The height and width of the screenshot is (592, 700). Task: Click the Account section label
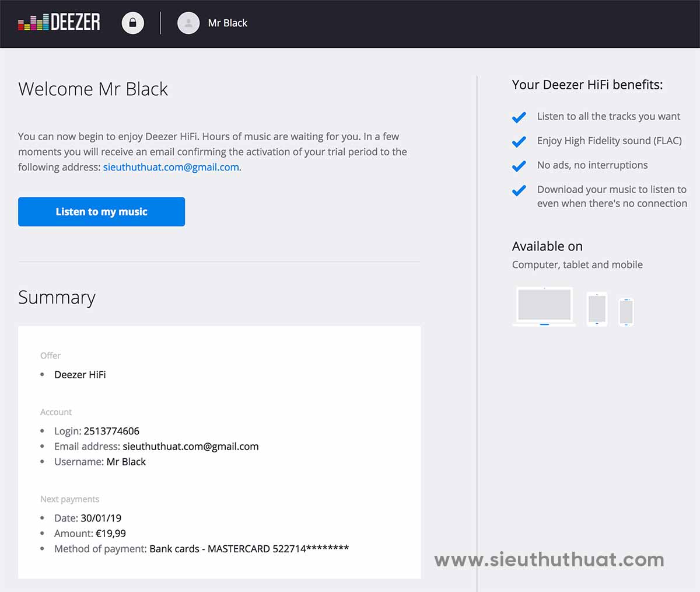pyautogui.click(x=56, y=412)
